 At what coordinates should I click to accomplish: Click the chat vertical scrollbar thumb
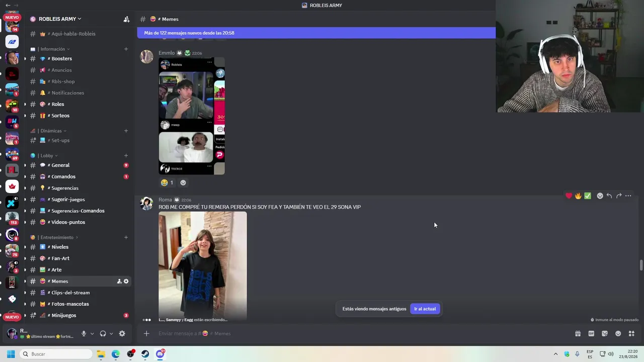coord(641,265)
